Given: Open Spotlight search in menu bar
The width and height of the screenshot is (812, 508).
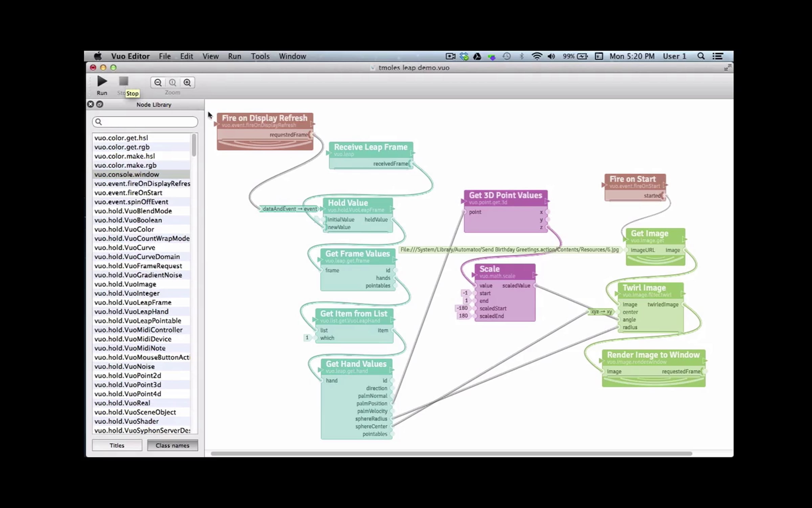Looking at the screenshot, I should [701, 56].
